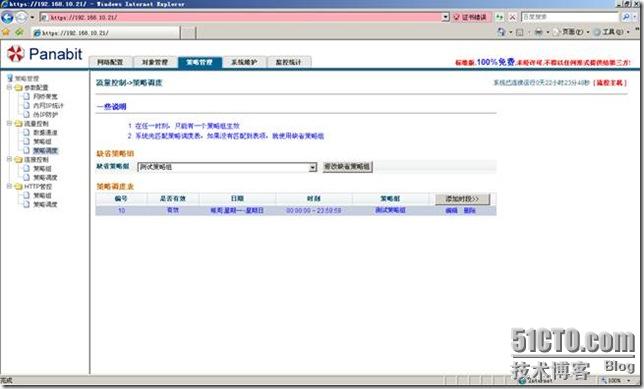The height and width of the screenshot is (389, 644).
Task: Open the 页面(P) Page menu
Action: pyautogui.click(x=572, y=32)
